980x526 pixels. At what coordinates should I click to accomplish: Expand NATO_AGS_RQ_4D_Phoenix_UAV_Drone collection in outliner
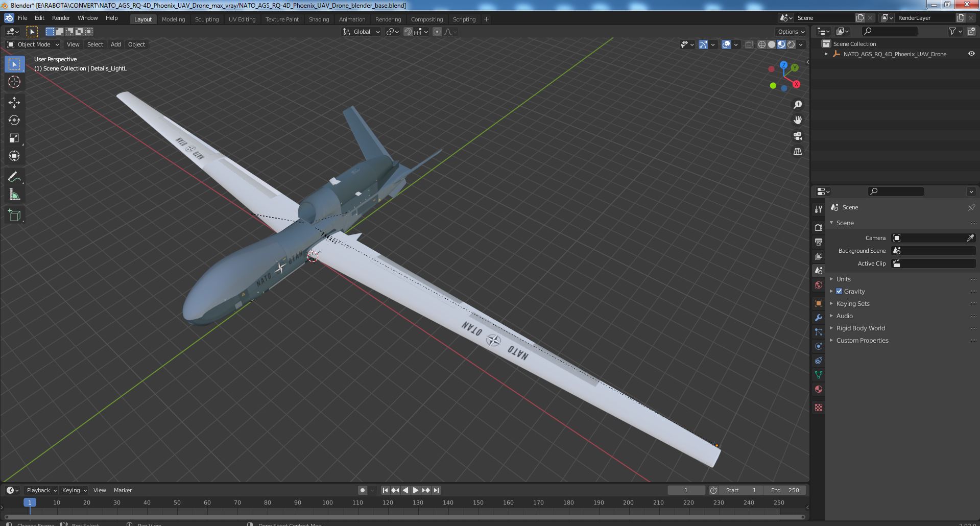click(x=826, y=54)
